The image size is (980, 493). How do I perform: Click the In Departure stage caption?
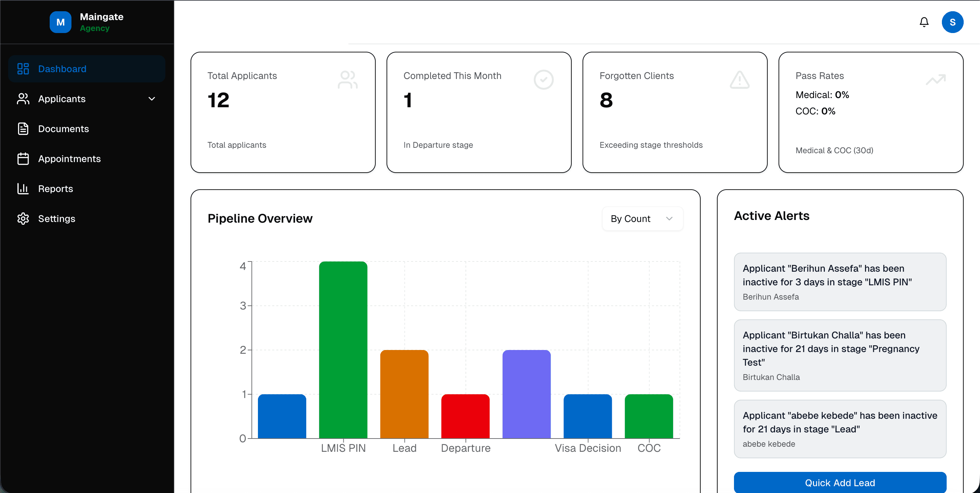click(438, 145)
